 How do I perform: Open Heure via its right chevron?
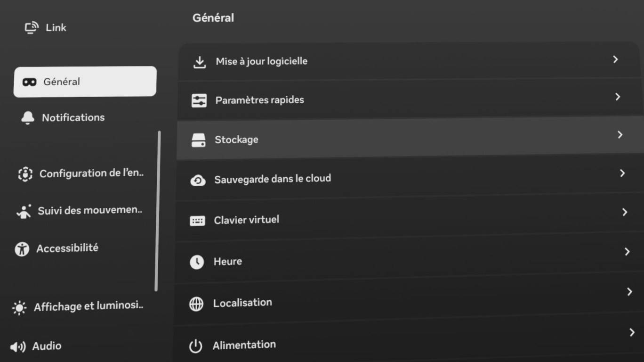[627, 252]
